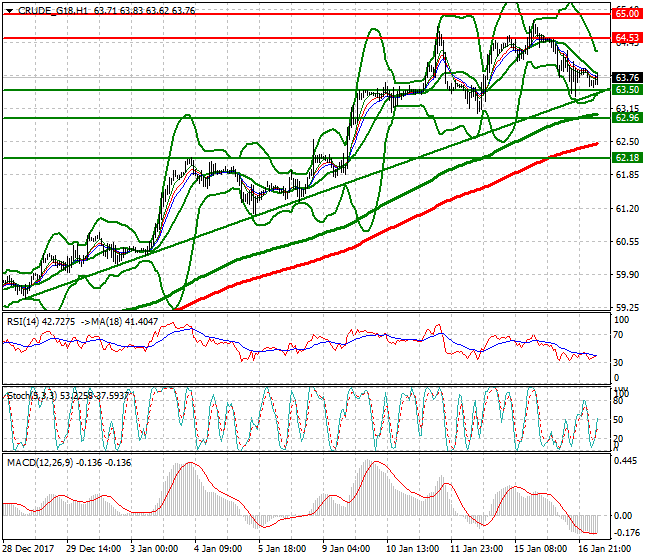Click the 62.96 green support label
The image size is (650, 560).
point(627,118)
